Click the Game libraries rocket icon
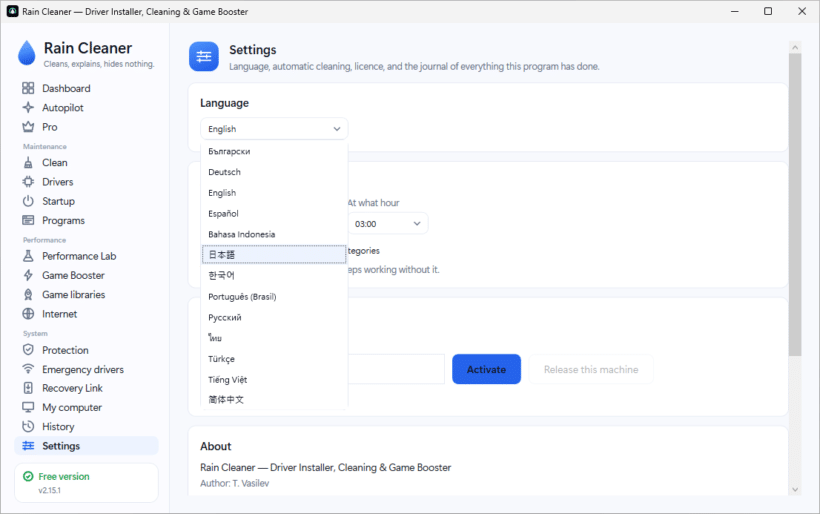820x514 pixels. coord(28,294)
